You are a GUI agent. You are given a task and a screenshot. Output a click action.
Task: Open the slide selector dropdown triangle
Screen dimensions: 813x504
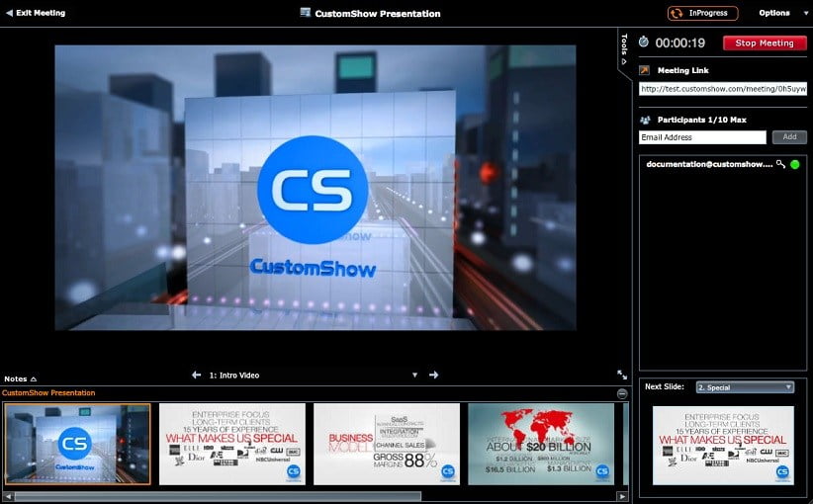click(414, 375)
